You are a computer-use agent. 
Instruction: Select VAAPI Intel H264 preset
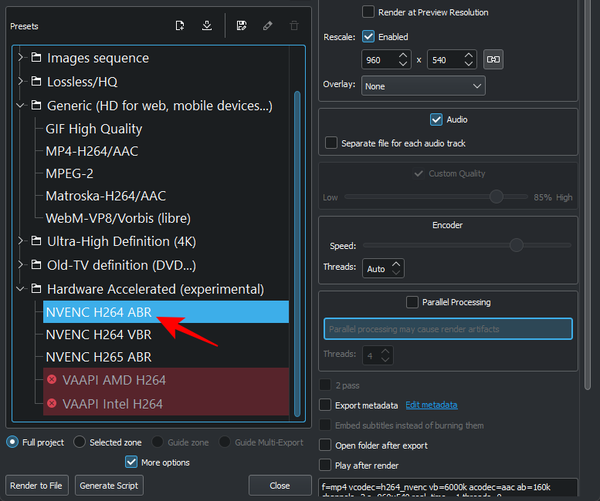click(166, 403)
